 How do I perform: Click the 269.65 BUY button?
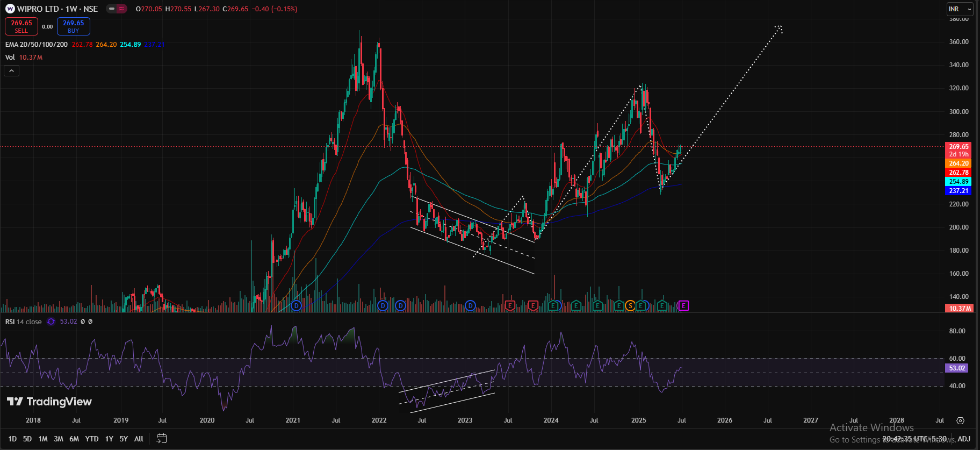pyautogui.click(x=74, y=26)
